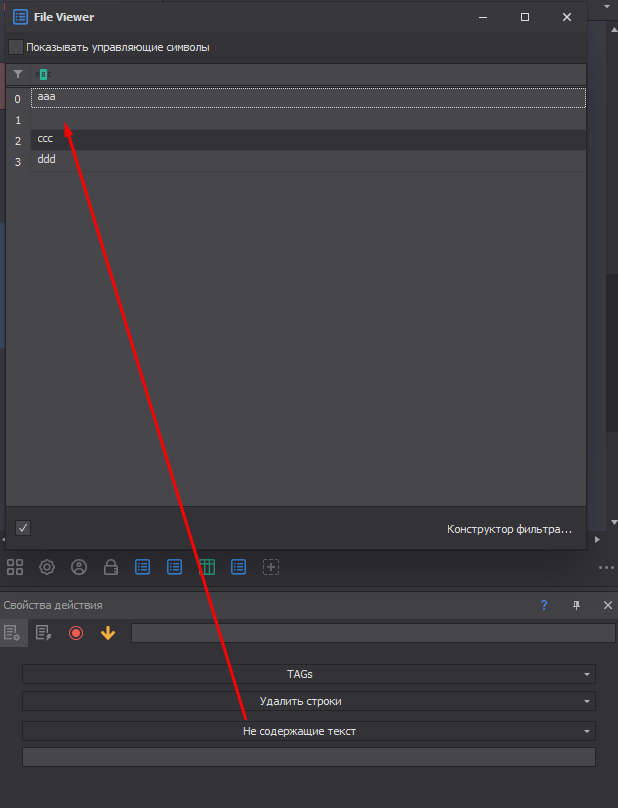Select the green table icon
618x808 pixels.
(207, 567)
